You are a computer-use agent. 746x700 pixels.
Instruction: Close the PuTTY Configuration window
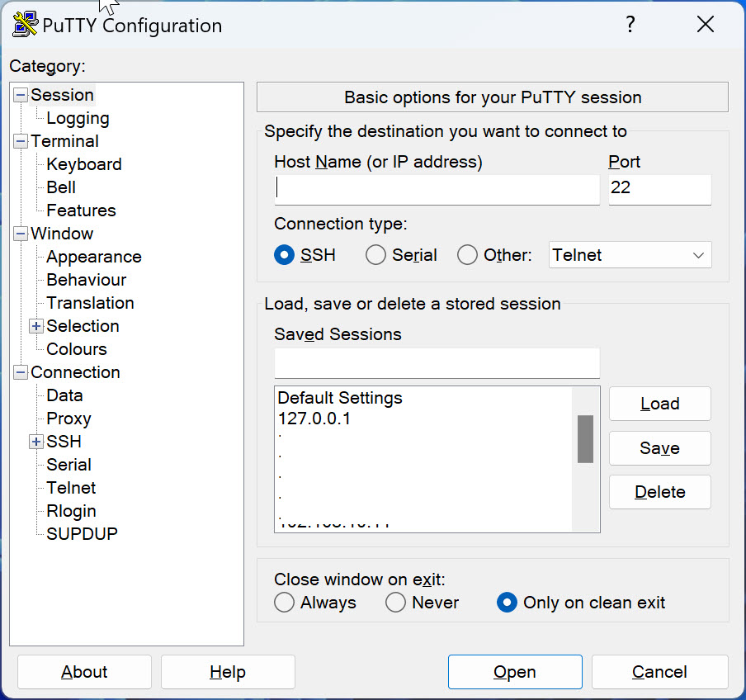[705, 24]
